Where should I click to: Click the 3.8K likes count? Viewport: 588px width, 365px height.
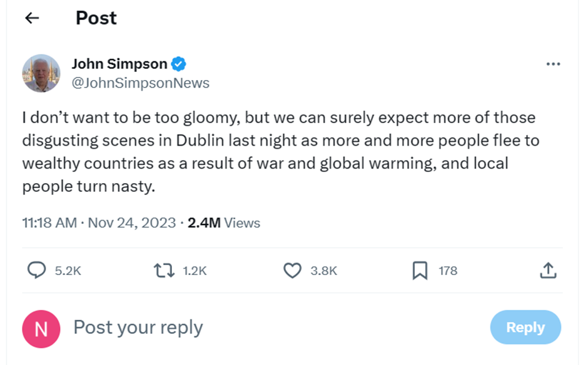(x=323, y=271)
